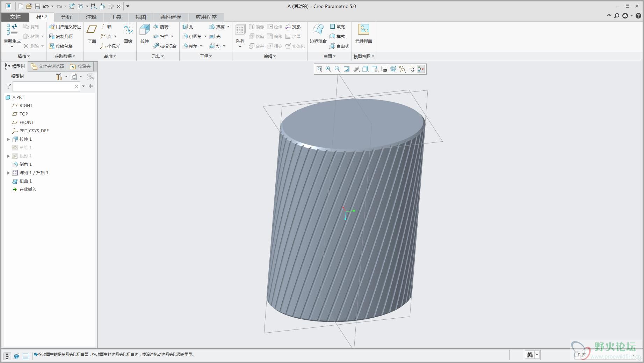Click the 阵列 pattern icon
This screenshot has width=644, height=363.
[x=240, y=30]
